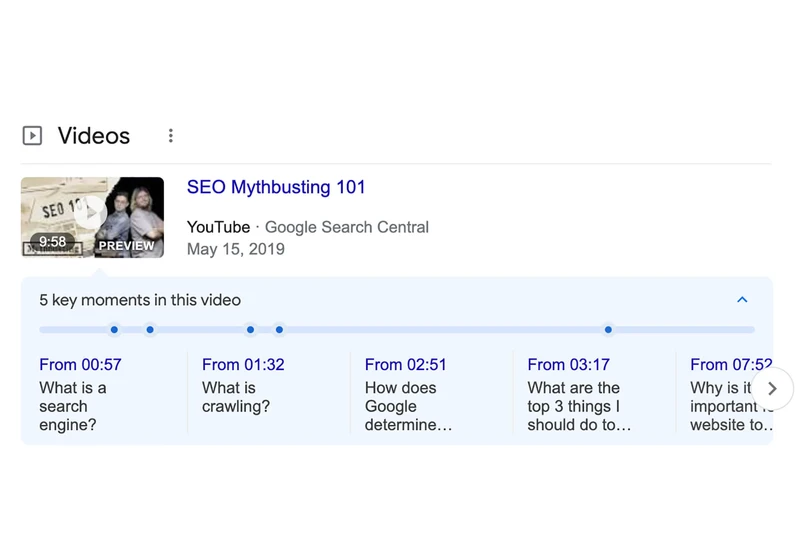This screenshot has height=560, width=800.
Task: Click the Videos section play icon
Action: pyautogui.click(x=32, y=136)
